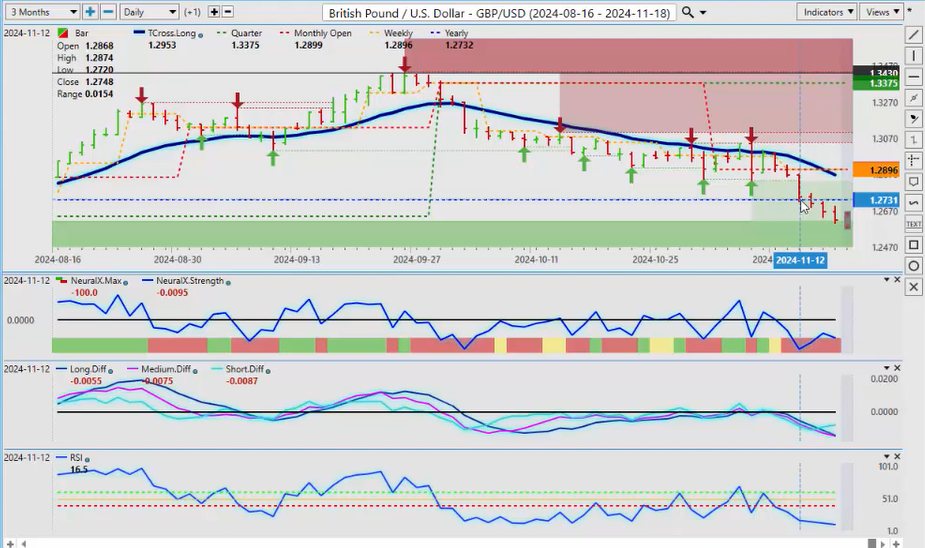The image size is (925, 548).
Task: Toggle the NeuralX.Strength indicator dot
Action: (x=229, y=282)
